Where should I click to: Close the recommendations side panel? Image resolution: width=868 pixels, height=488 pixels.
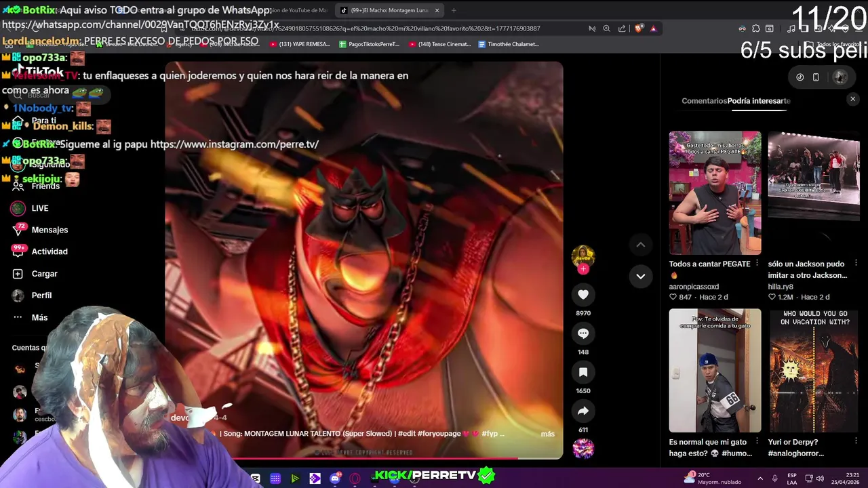[x=852, y=99]
